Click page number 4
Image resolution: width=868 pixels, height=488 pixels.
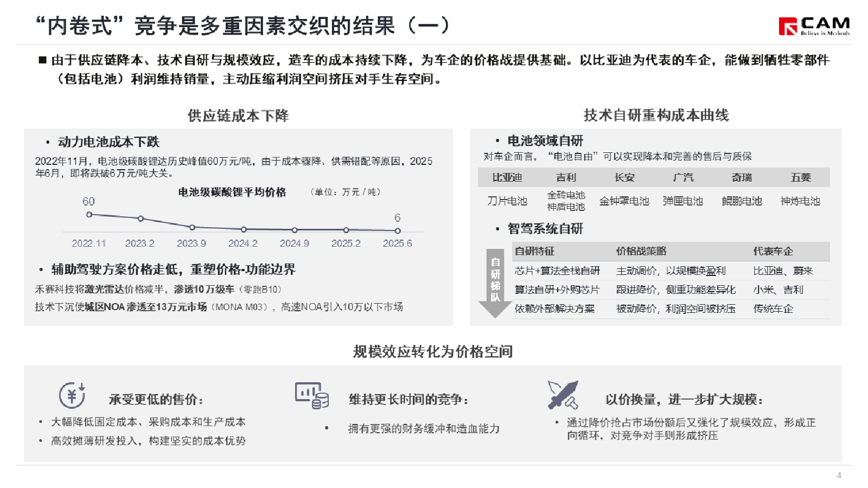click(x=839, y=476)
